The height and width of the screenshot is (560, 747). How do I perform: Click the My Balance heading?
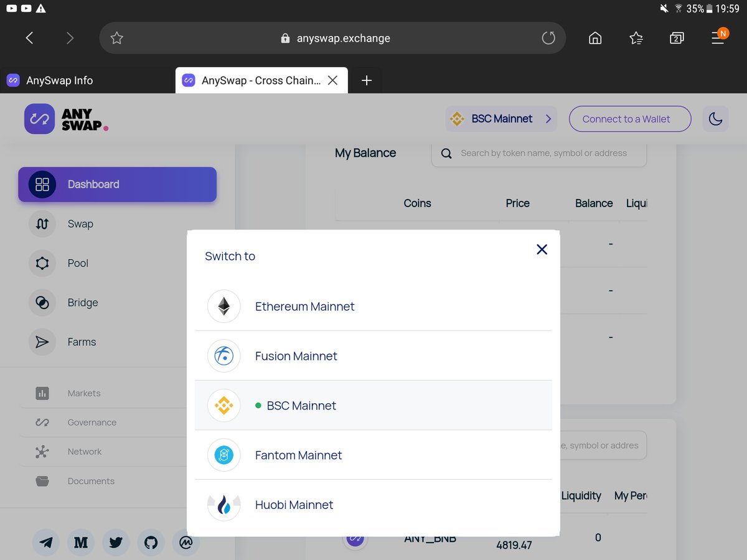coord(365,153)
